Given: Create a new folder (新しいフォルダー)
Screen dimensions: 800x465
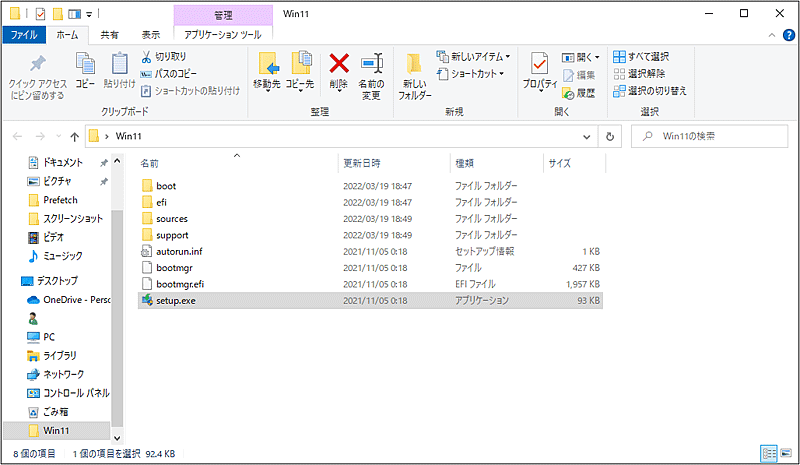Looking at the screenshot, I should point(414,76).
